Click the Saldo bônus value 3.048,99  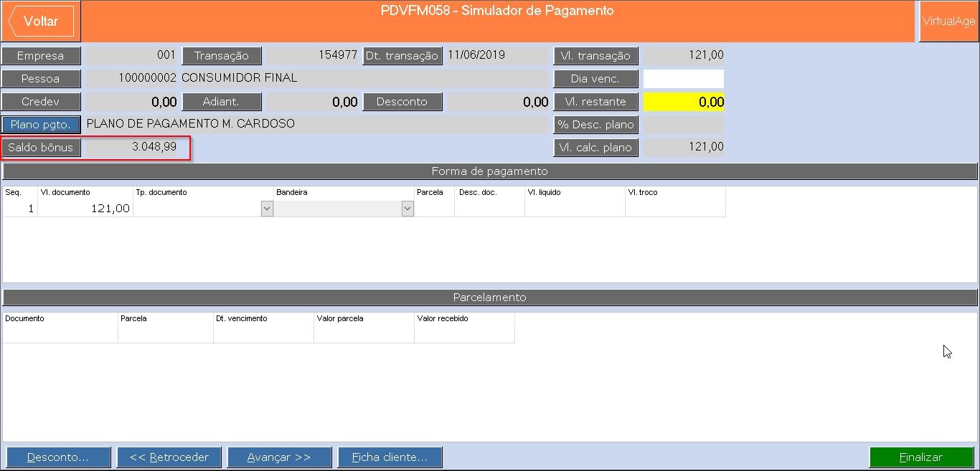pos(132,147)
